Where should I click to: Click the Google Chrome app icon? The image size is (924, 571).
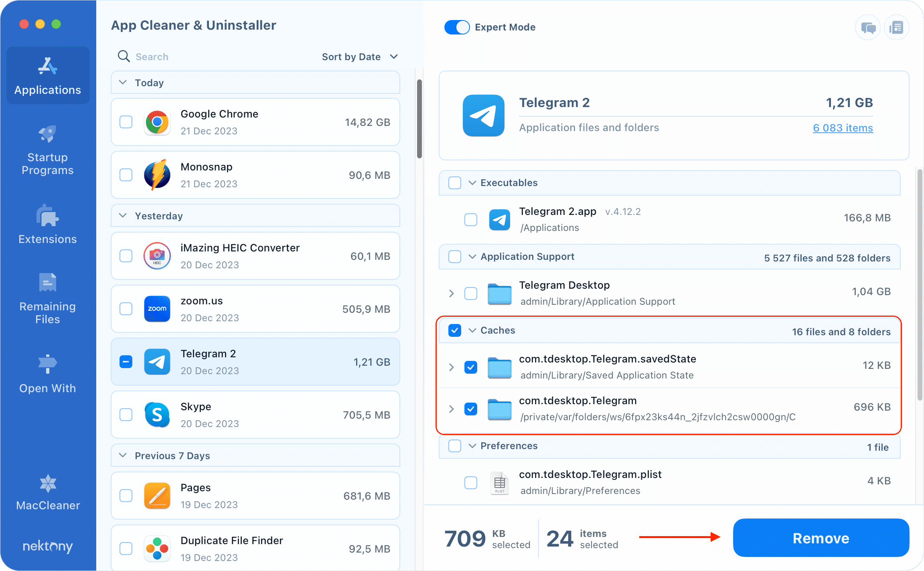tap(157, 122)
